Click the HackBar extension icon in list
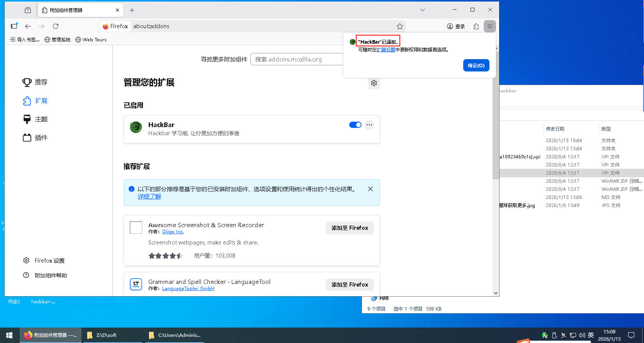 136,127
